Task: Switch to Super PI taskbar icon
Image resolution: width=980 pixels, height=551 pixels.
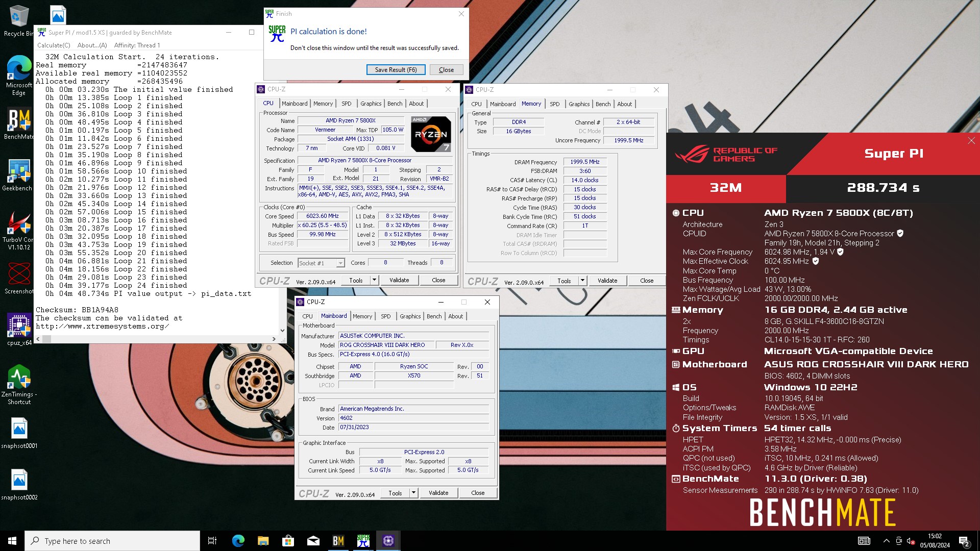Action: click(363, 541)
